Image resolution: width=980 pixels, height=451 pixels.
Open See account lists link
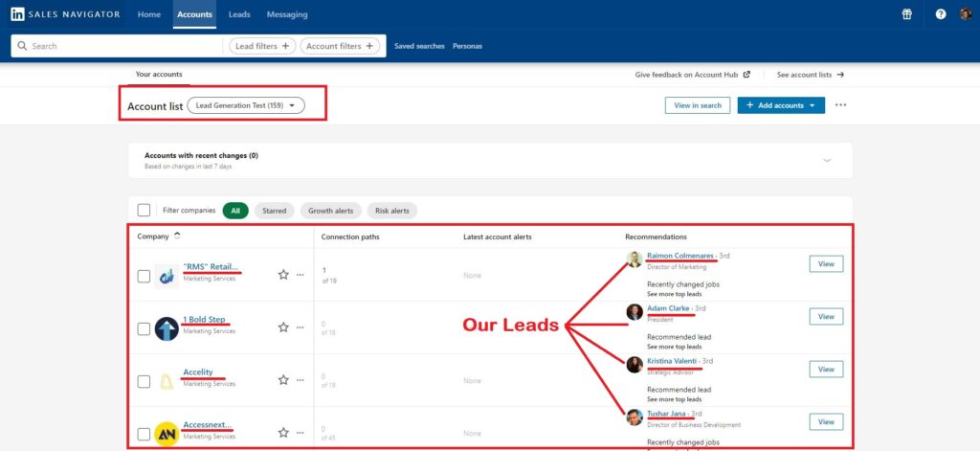[811, 75]
